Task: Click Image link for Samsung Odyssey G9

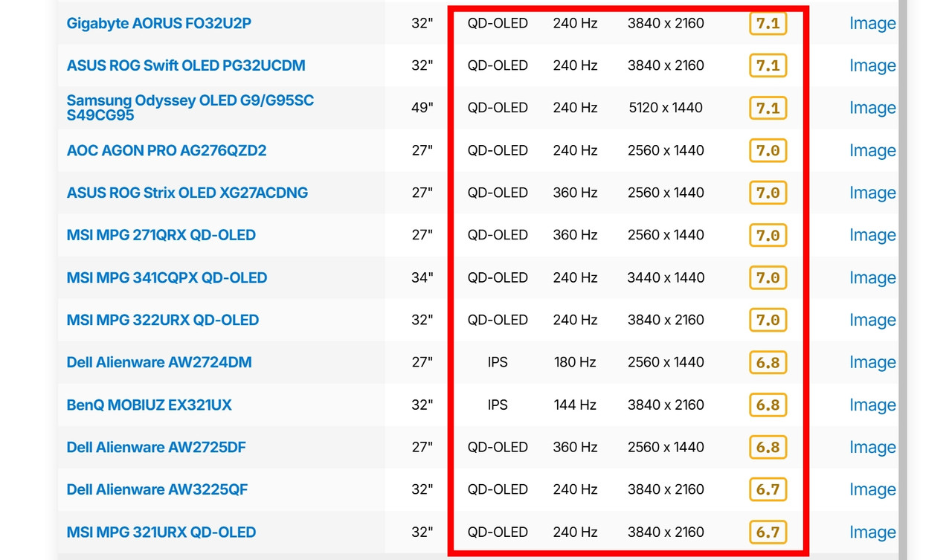Action: [x=872, y=108]
